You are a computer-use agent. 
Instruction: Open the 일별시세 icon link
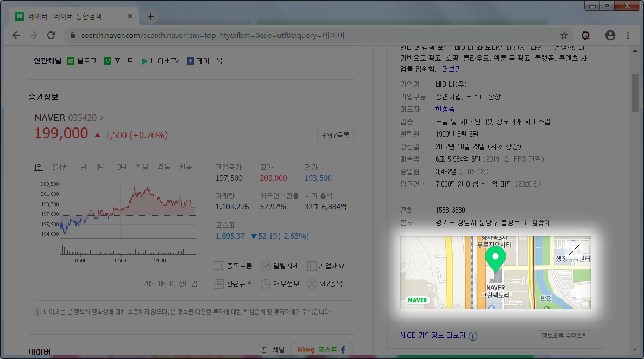(x=280, y=266)
